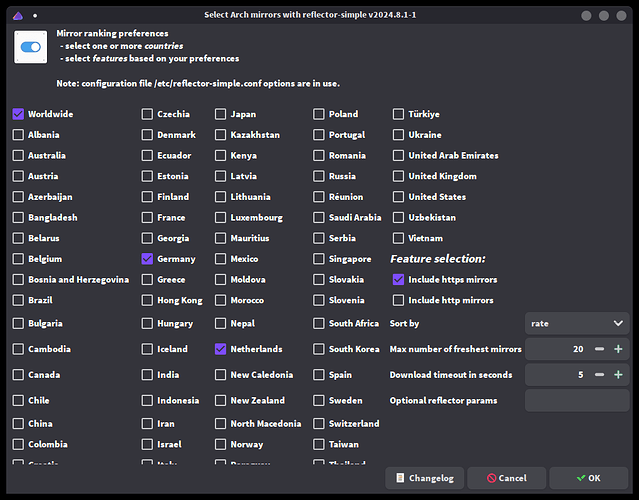
Task: Click the 'Mirror ranking preferences' heading text
Action: pyautogui.click(x=112, y=33)
